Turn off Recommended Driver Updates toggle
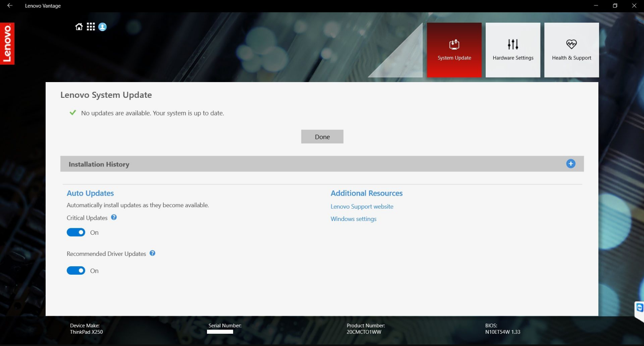Image resolution: width=644 pixels, height=346 pixels. click(x=76, y=270)
